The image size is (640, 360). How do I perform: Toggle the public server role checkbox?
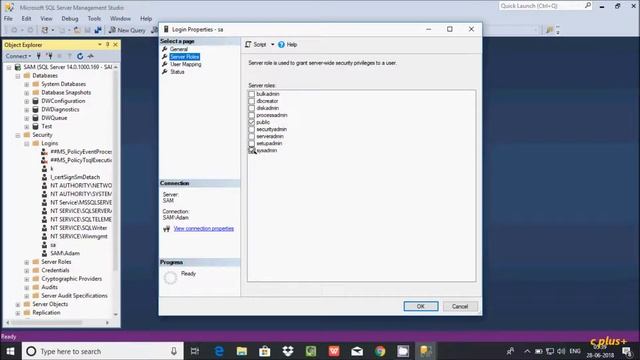pos(251,122)
